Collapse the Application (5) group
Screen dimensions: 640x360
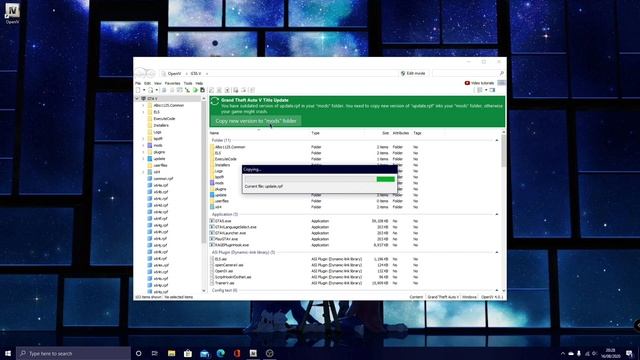(497, 214)
